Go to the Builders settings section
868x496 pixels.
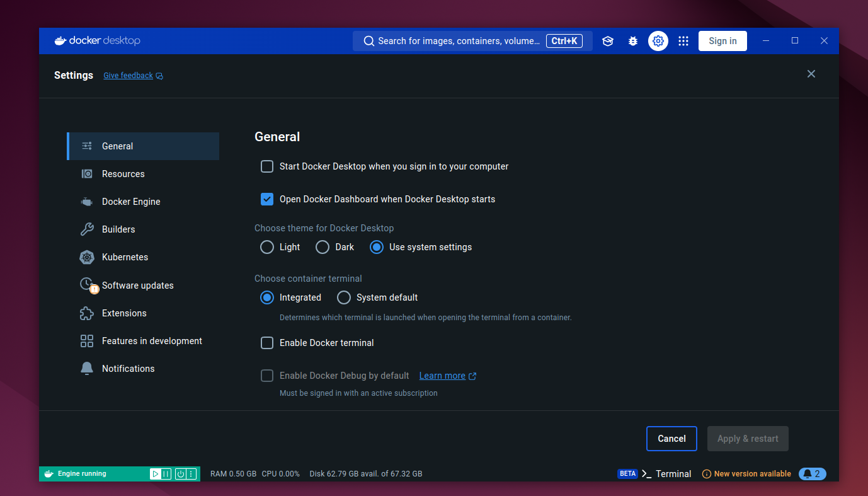click(x=144, y=229)
